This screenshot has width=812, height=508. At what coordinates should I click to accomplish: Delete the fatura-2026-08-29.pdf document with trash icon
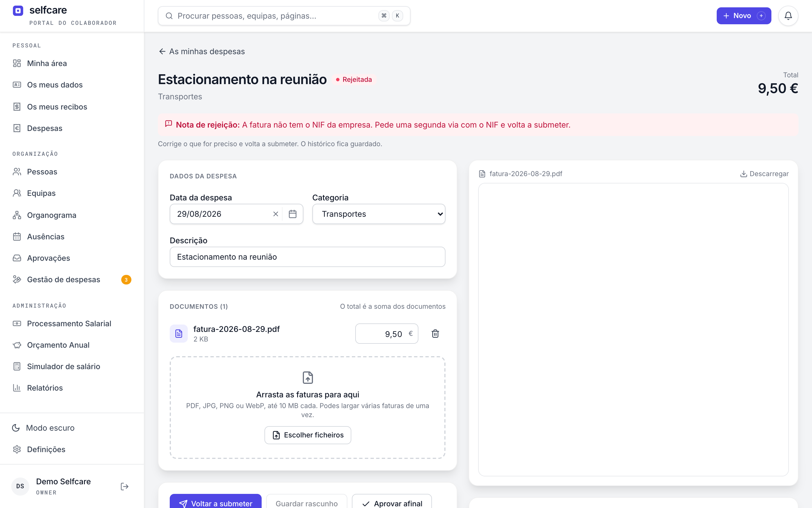pyautogui.click(x=435, y=333)
